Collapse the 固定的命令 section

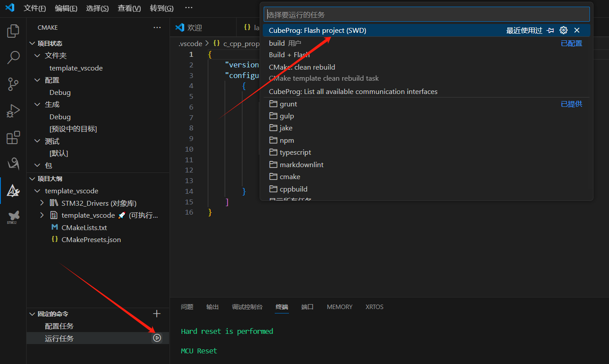coord(32,314)
